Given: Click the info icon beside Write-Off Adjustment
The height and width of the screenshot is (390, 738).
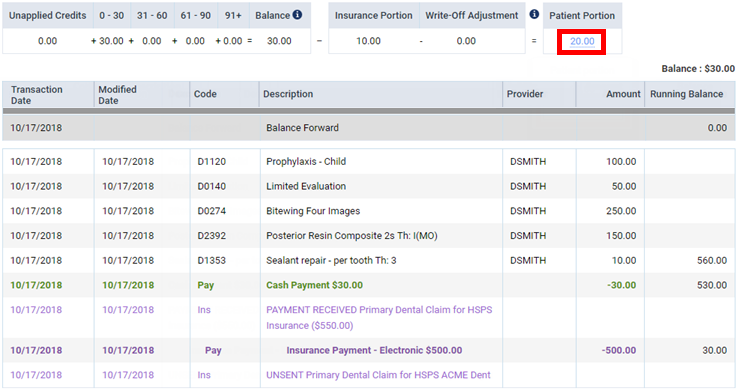Looking at the screenshot, I should click(x=534, y=14).
